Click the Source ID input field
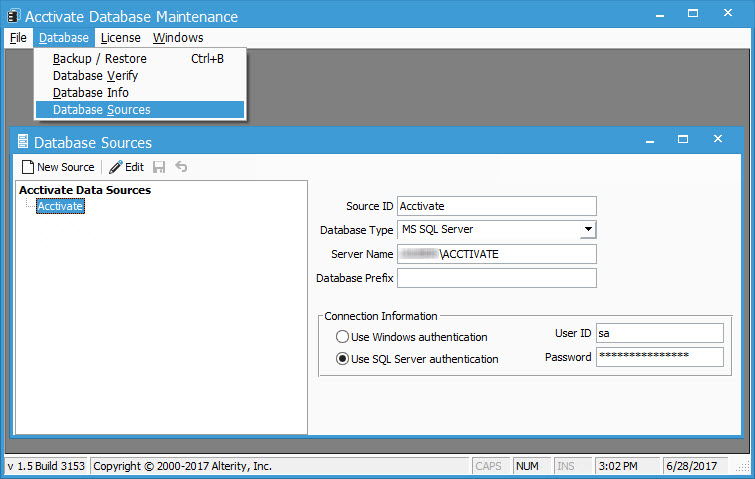This screenshot has width=755, height=479. click(x=497, y=206)
